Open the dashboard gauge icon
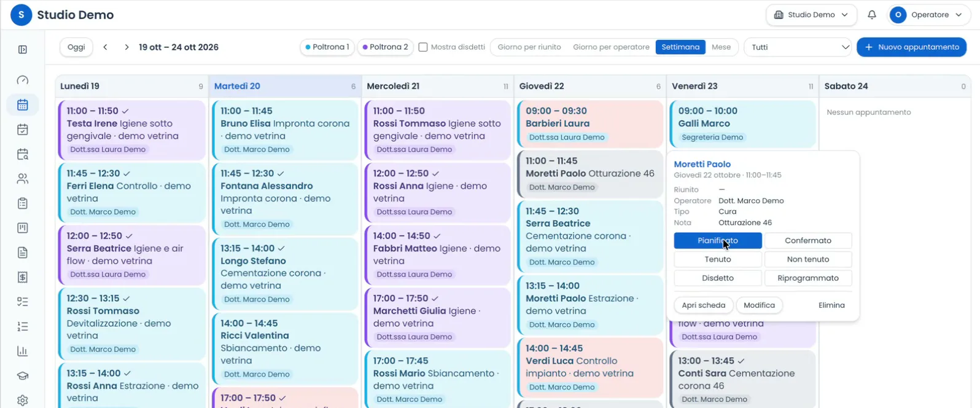The width and height of the screenshot is (980, 408). [x=23, y=80]
